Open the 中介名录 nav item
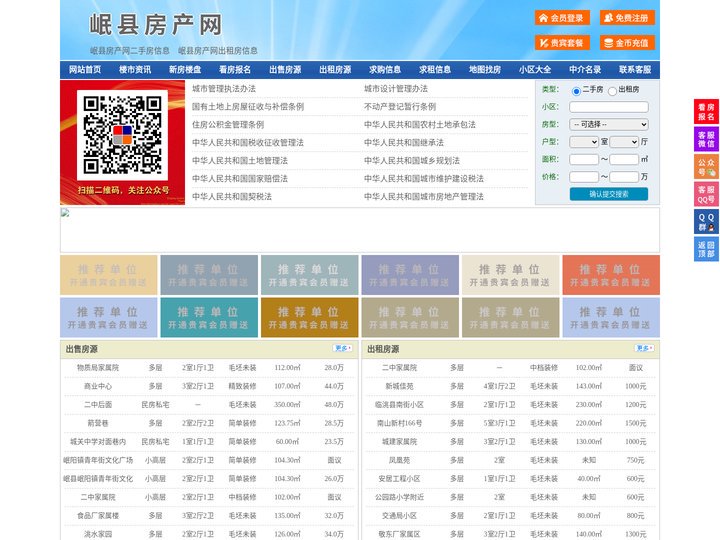 point(585,70)
